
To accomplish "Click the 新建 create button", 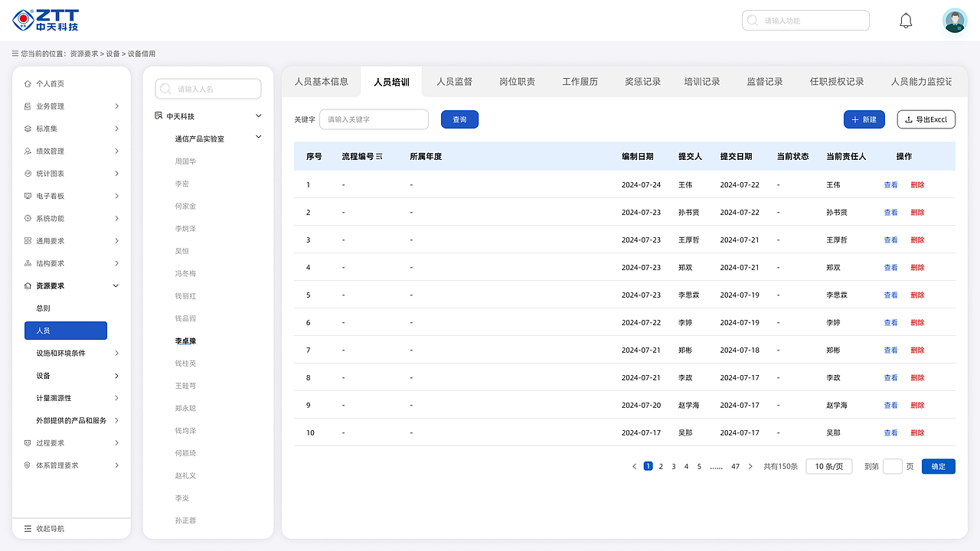I will click(864, 119).
